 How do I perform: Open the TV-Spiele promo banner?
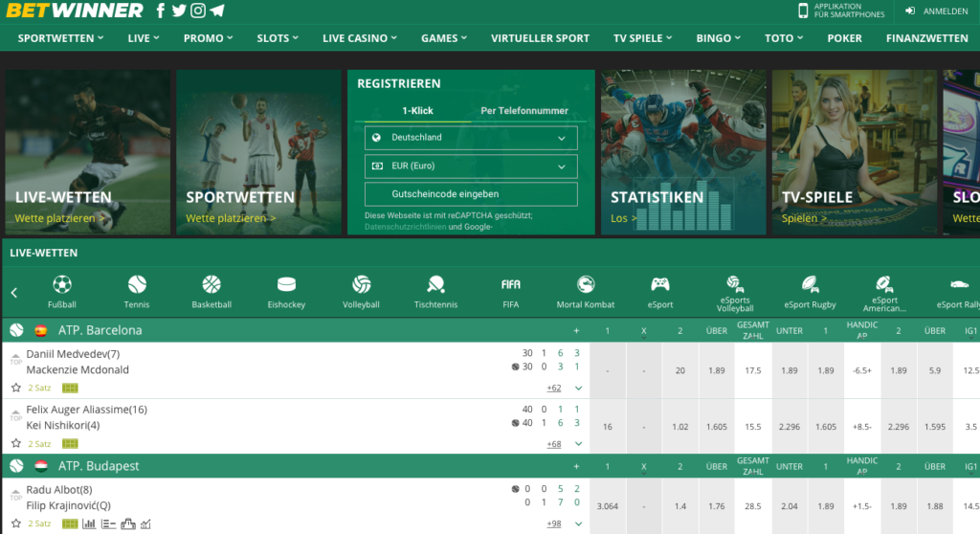pyautogui.click(x=855, y=152)
